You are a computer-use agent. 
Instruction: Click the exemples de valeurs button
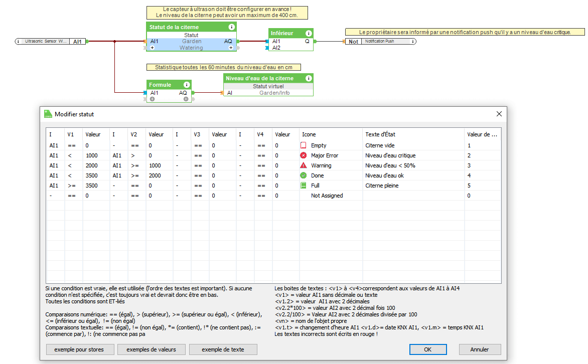[151, 349]
